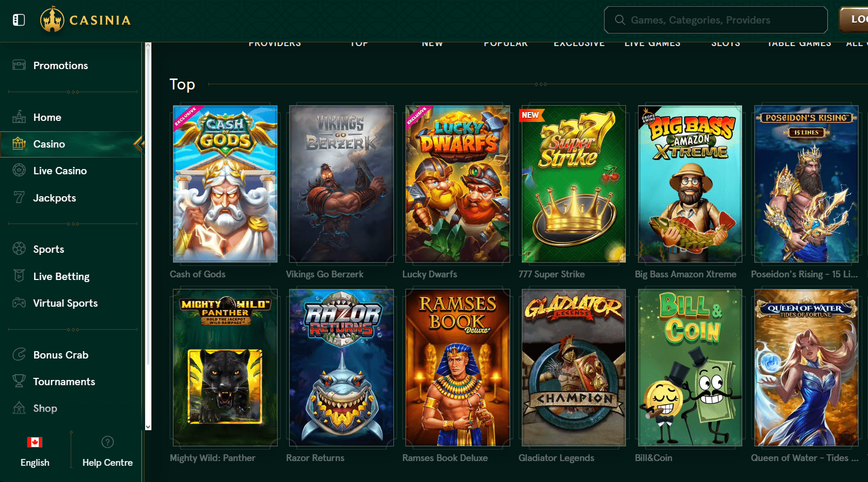The height and width of the screenshot is (482, 868).
Task: Click the Home building icon
Action: [x=19, y=117]
